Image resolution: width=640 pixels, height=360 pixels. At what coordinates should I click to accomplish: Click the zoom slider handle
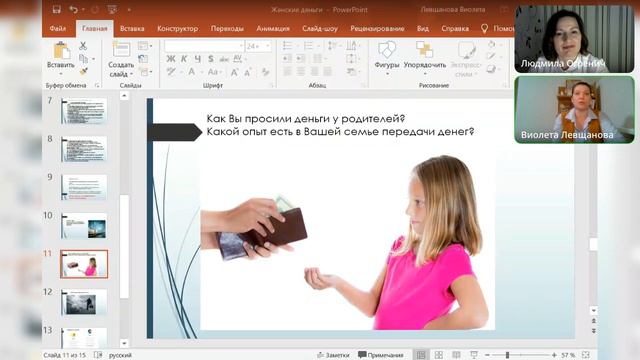[507, 355]
